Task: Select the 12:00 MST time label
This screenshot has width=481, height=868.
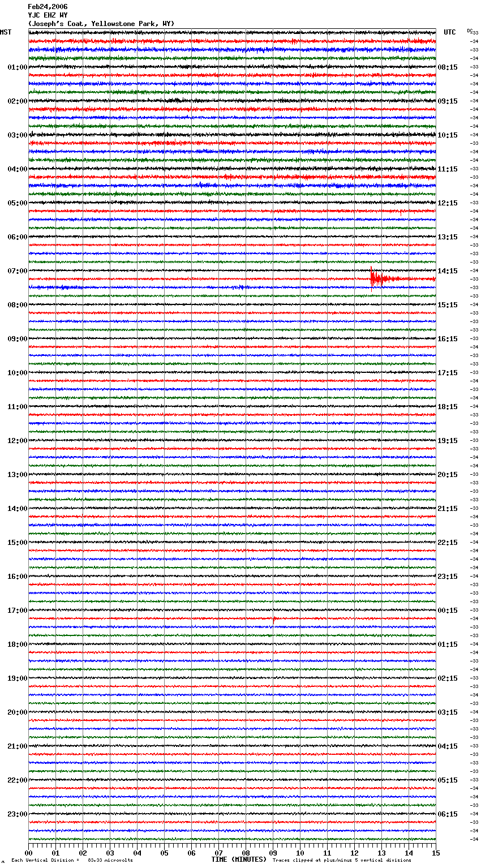Action: pos(18,441)
